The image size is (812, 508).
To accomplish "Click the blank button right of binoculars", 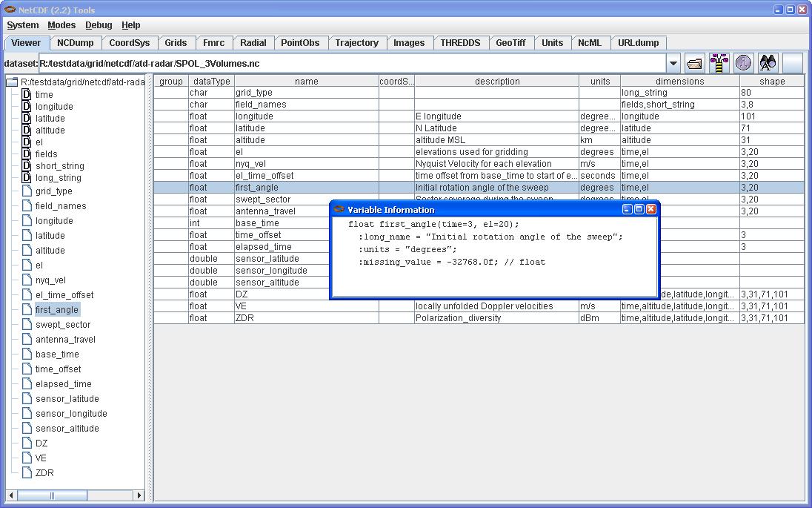I will point(792,64).
